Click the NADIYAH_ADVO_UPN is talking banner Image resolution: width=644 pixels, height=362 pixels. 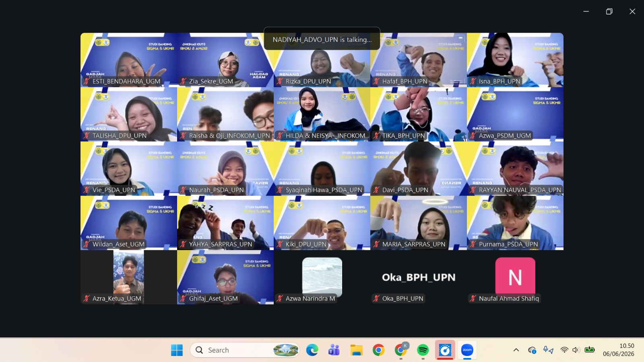click(x=322, y=39)
